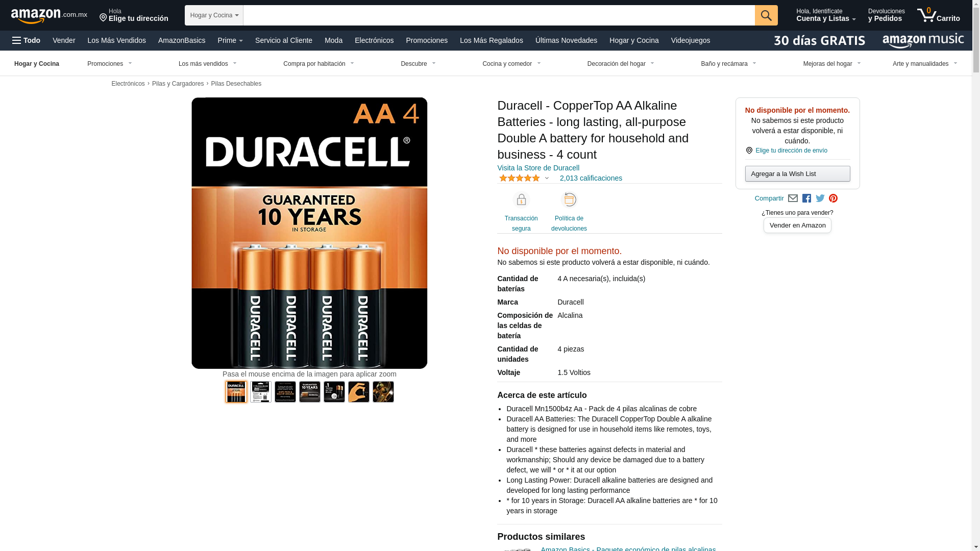Focus the Amazon search input field
Screen dimensions: 980x551
click(x=499, y=15)
